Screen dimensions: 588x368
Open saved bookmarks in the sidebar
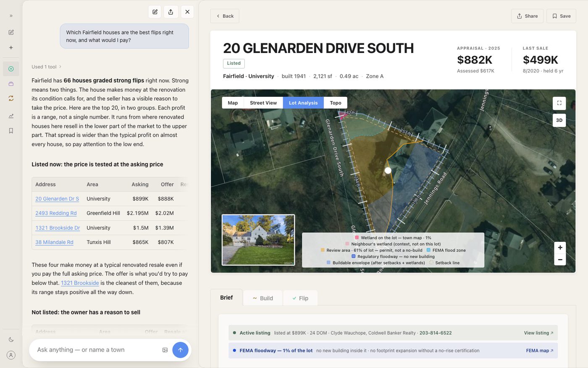click(x=11, y=131)
